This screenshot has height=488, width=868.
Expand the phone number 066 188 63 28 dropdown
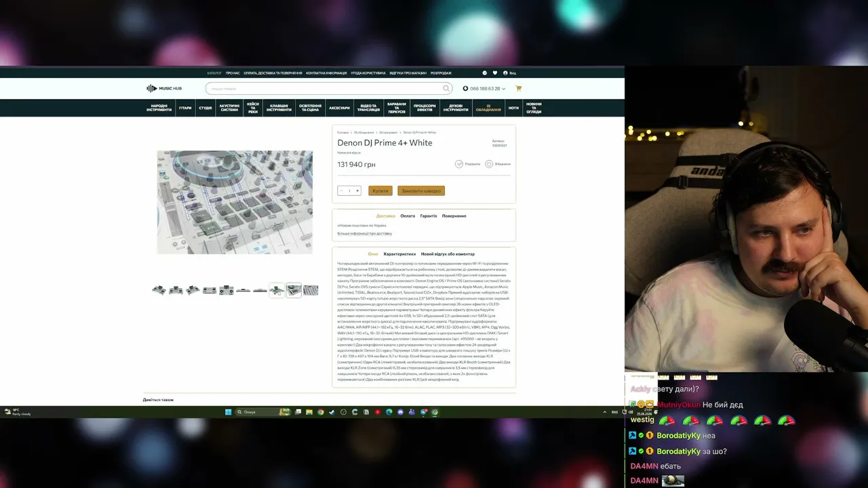[484, 88]
